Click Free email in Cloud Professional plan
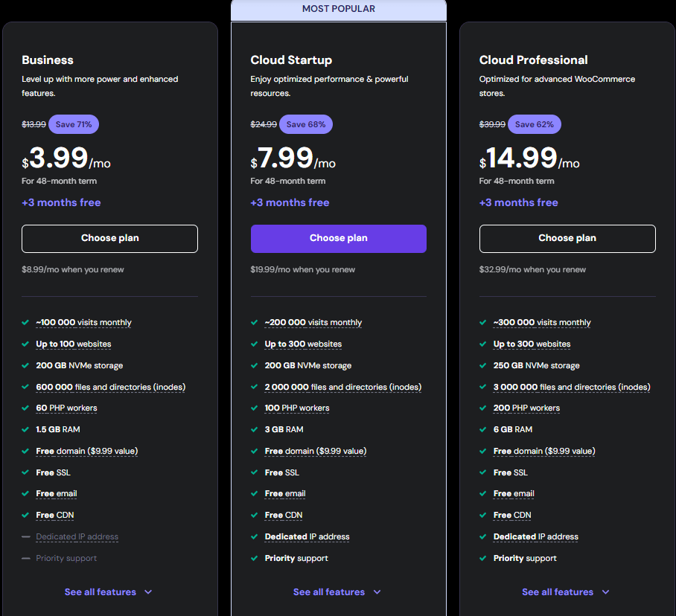This screenshot has height=616, width=676. (514, 494)
